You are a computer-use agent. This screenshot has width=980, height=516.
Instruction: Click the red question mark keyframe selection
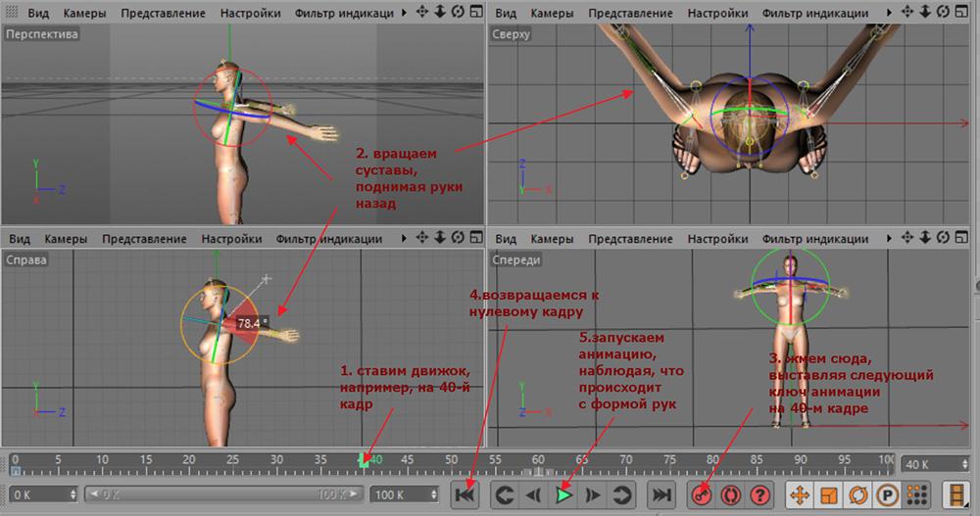pos(760,495)
